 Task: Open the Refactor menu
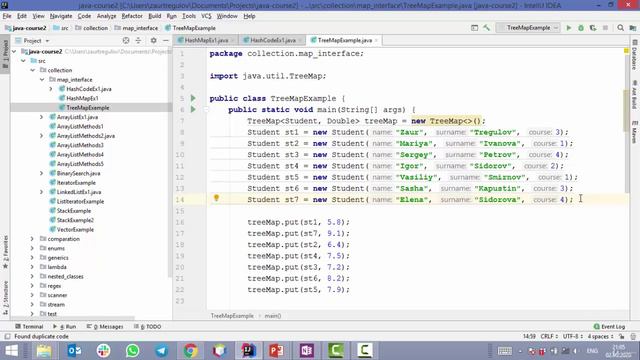[x=132, y=16]
